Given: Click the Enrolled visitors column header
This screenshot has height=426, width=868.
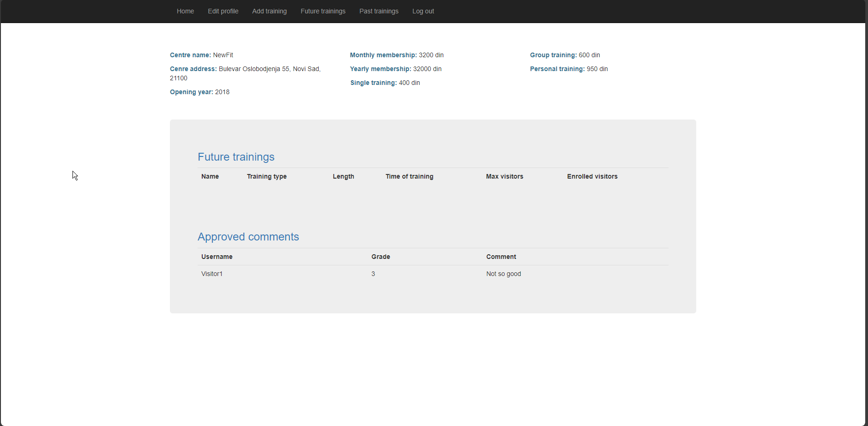Looking at the screenshot, I should tap(592, 176).
